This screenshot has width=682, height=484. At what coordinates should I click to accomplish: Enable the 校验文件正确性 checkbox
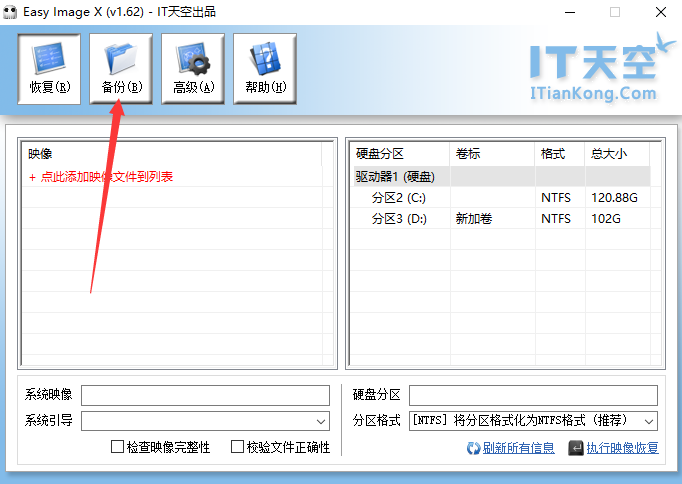pyautogui.click(x=237, y=447)
